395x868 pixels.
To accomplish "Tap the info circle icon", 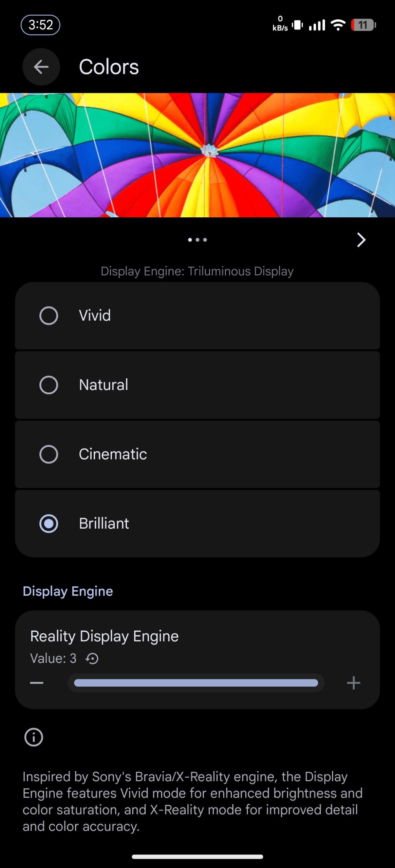I will tap(34, 737).
